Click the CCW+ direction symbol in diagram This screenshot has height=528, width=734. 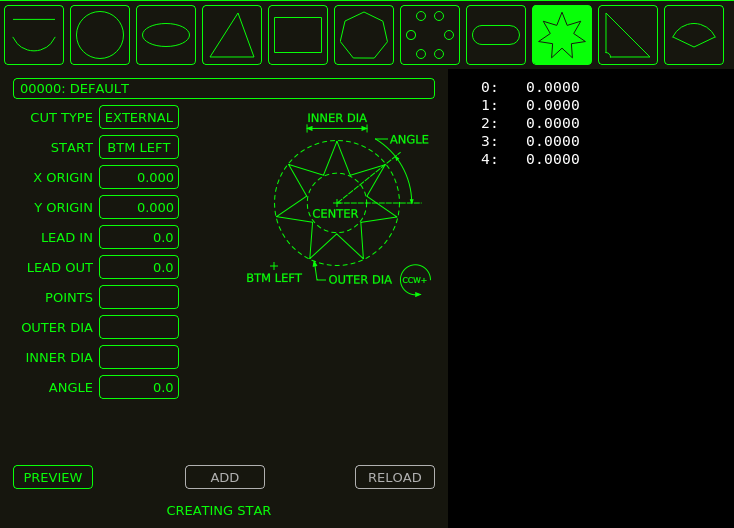[x=415, y=280]
